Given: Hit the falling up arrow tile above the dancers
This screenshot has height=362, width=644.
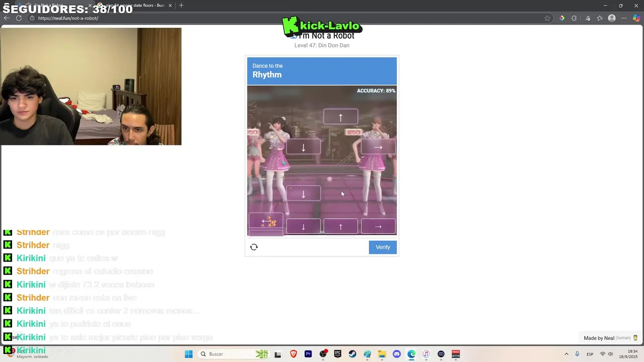Looking at the screenshot, I should pyautogui.click(x=341, y=117).
